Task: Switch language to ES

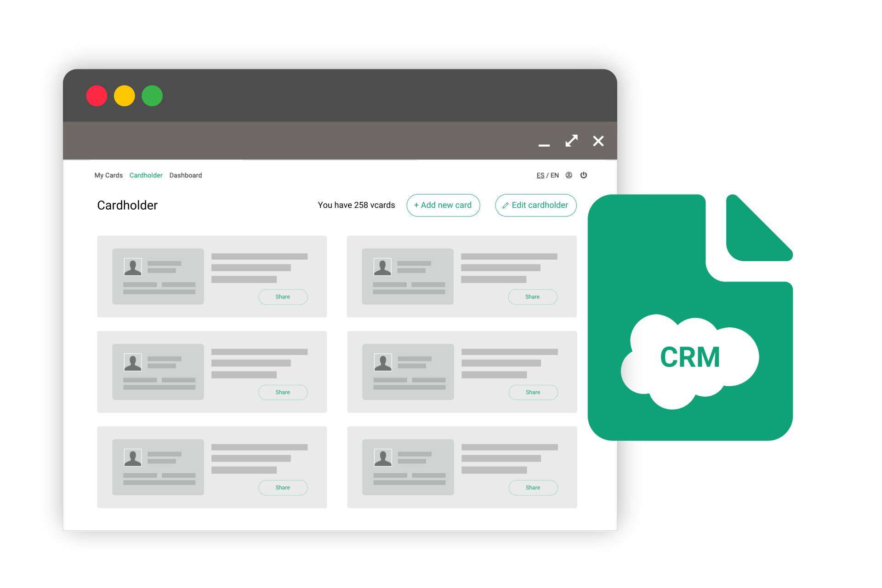Action: pyautogui.click(x=540, y=175)
